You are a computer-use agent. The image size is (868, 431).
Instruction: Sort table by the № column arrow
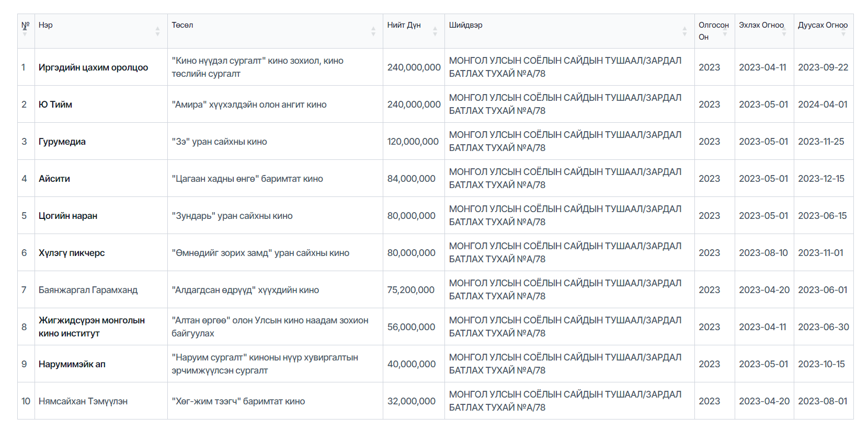(x=25, y=32)
